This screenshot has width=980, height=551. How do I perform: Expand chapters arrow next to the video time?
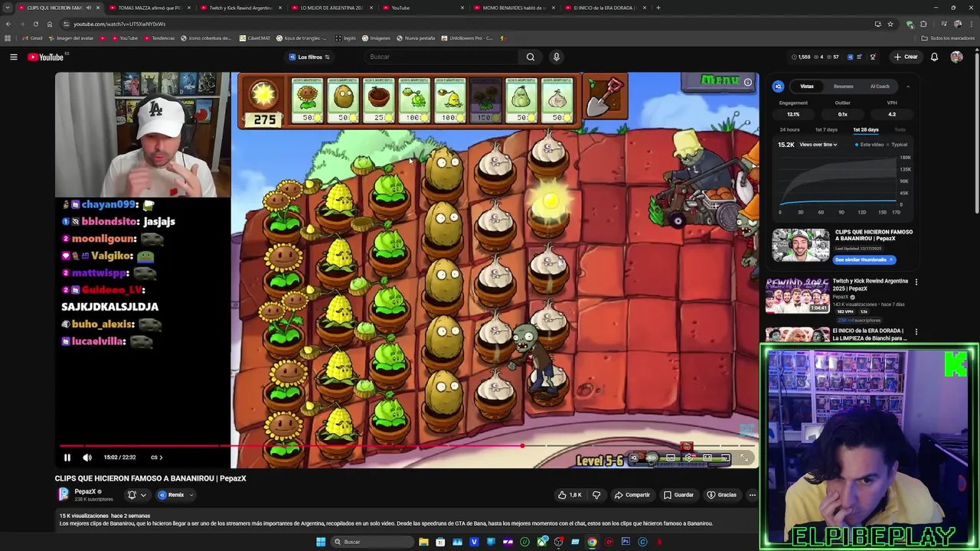tap(161, 458)
